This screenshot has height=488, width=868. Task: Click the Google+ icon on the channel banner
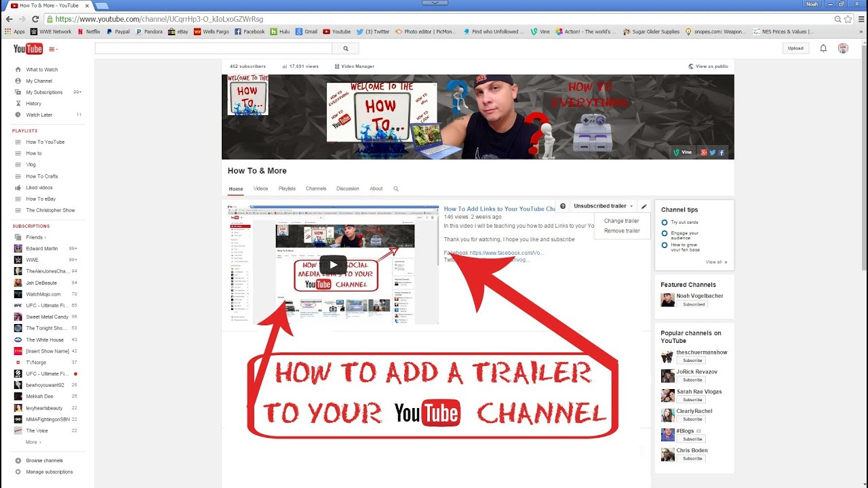[x=705, y=152]
